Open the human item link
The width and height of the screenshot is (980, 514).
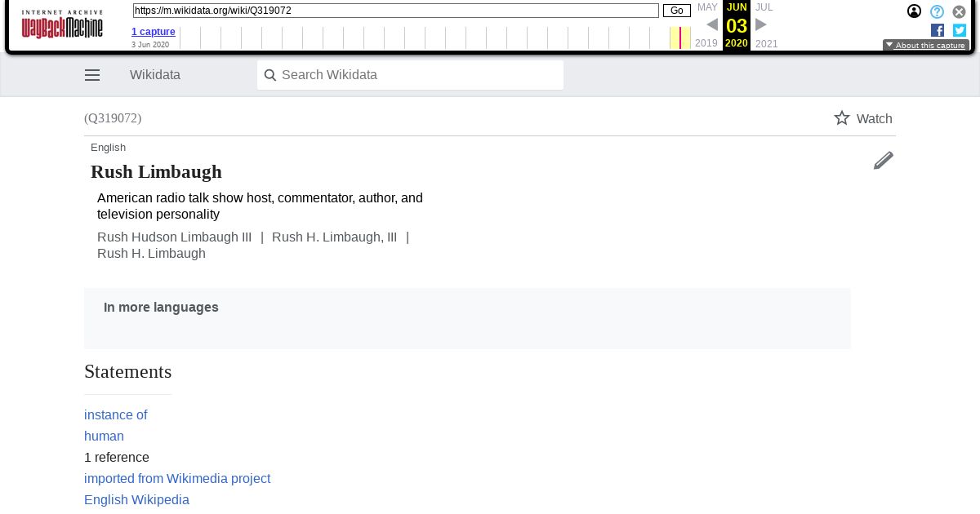pyautogui.click(x=104, y=436)
